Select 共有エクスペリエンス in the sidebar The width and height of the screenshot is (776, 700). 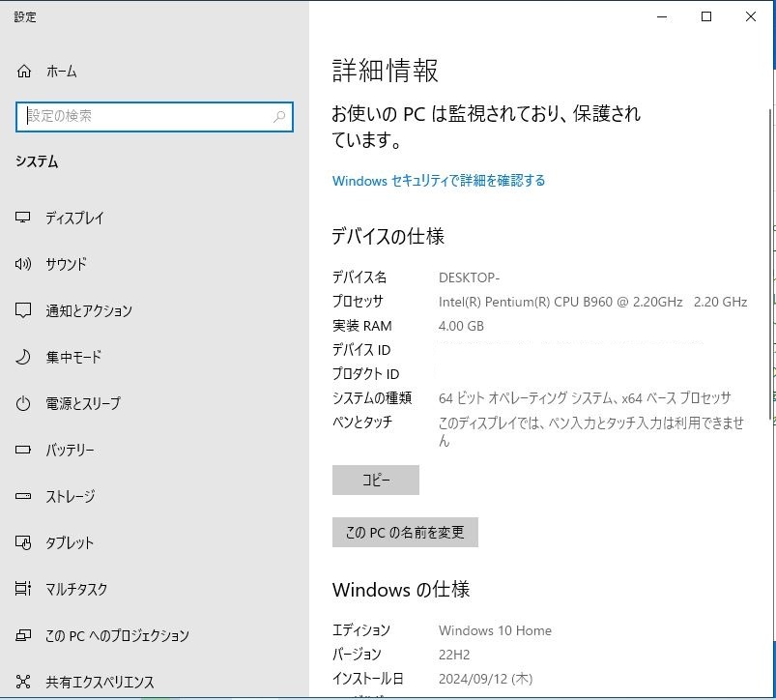tap(100, 682)
